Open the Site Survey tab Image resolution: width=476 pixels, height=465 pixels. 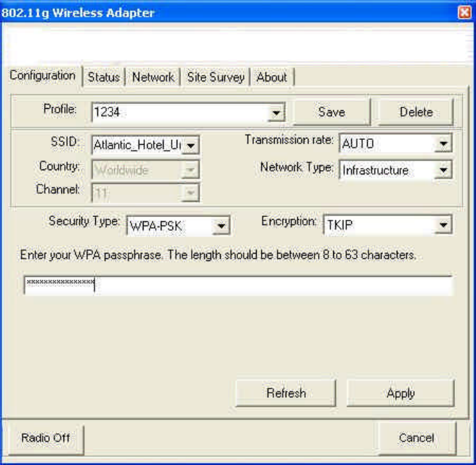tap(215, 77)
